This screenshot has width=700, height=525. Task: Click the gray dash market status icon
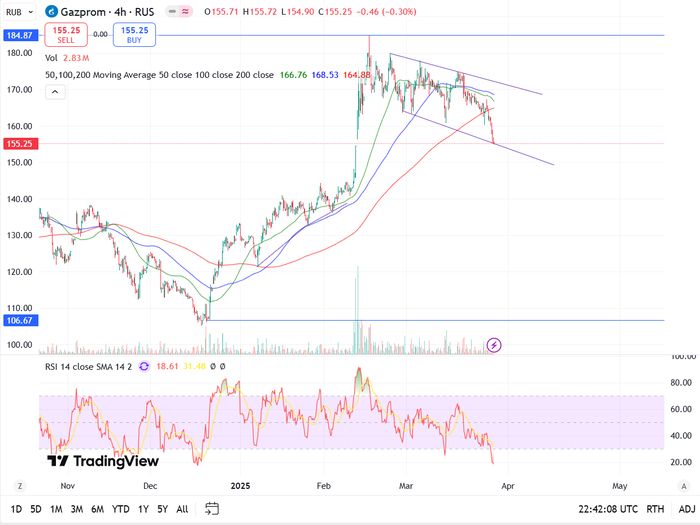pos(172,12)
